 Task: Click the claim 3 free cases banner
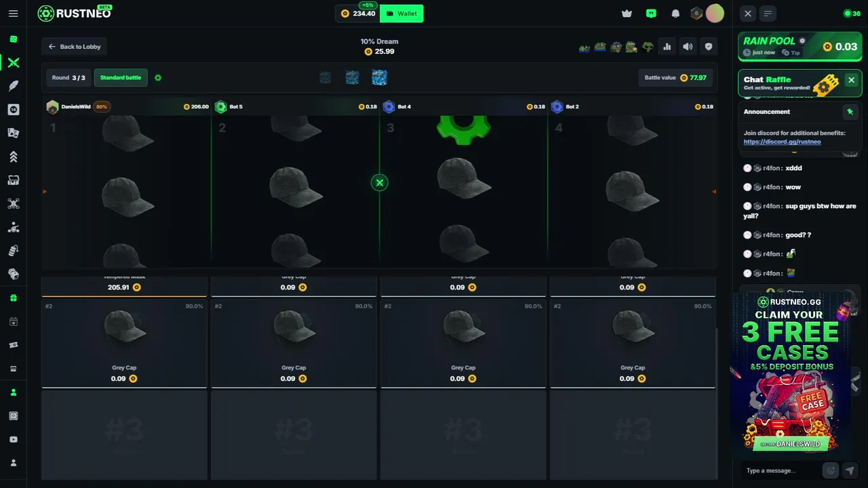pos(791,374)
